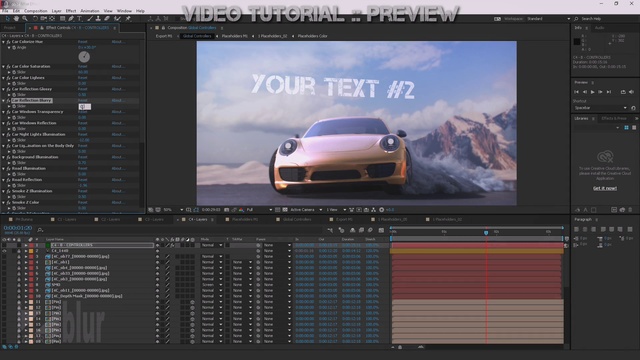Image resolution: width=640 pixels, height=360 pixels.
Task: Switch Libraries panel to grid view
Action: point(627,128)
